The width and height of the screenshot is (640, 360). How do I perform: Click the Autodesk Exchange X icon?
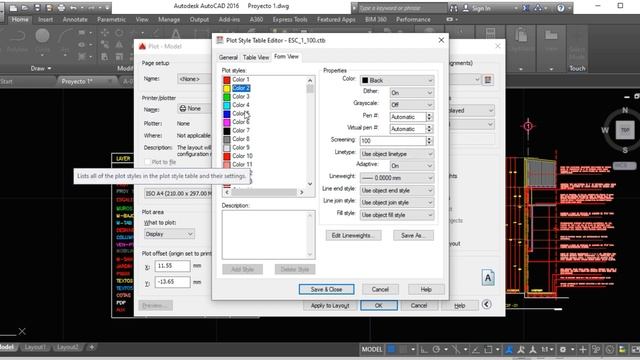[x=525, y=8]
